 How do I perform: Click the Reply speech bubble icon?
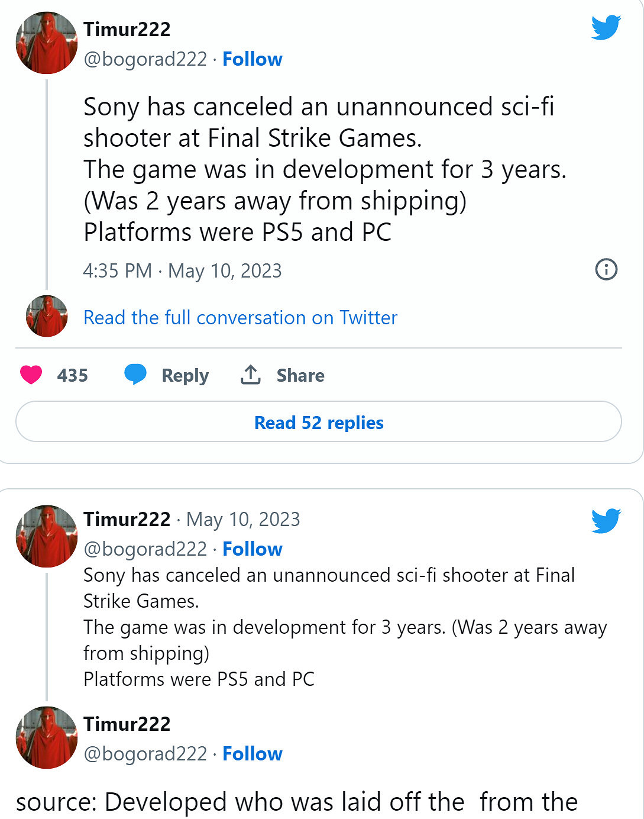(137, 375)
